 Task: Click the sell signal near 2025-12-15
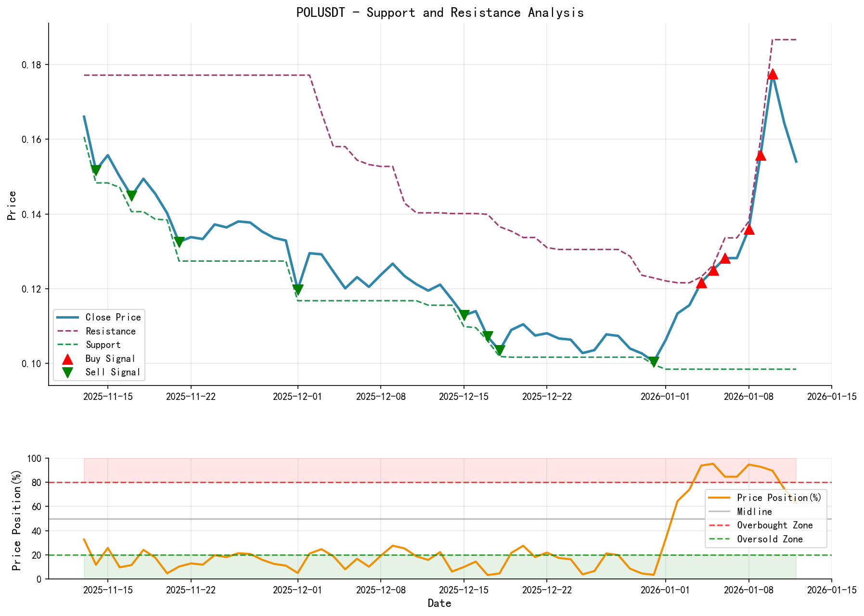point(464,314)
